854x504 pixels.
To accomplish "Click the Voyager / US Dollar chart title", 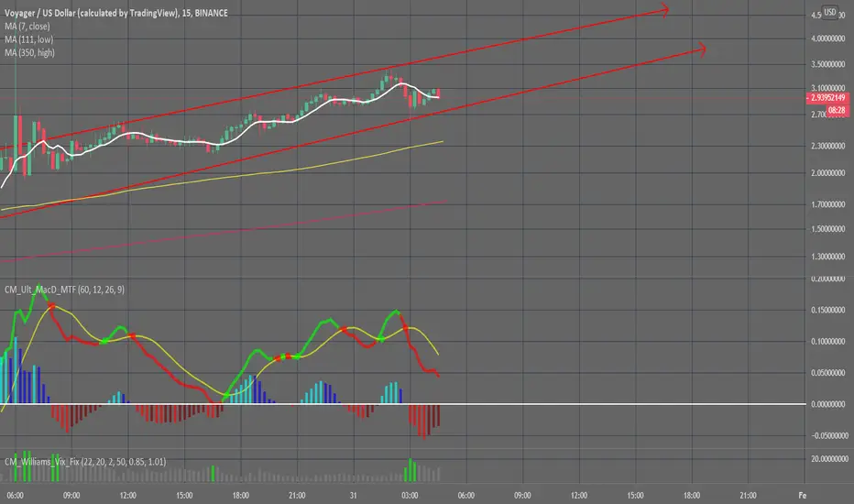I will pyautogui.click(x=116, y=13).
